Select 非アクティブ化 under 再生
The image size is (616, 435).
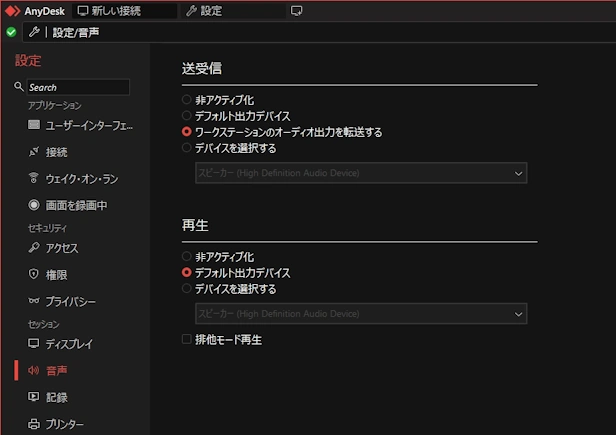[x=187, y=257]
